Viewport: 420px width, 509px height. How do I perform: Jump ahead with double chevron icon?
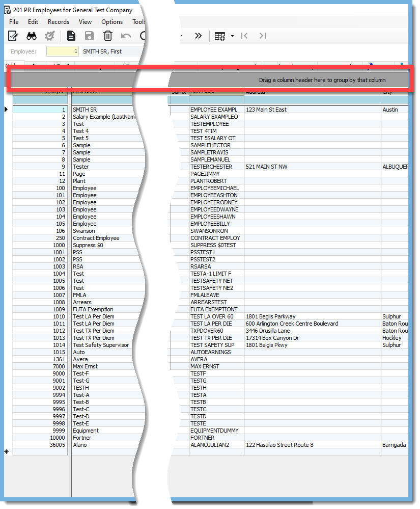pos(198,36)
